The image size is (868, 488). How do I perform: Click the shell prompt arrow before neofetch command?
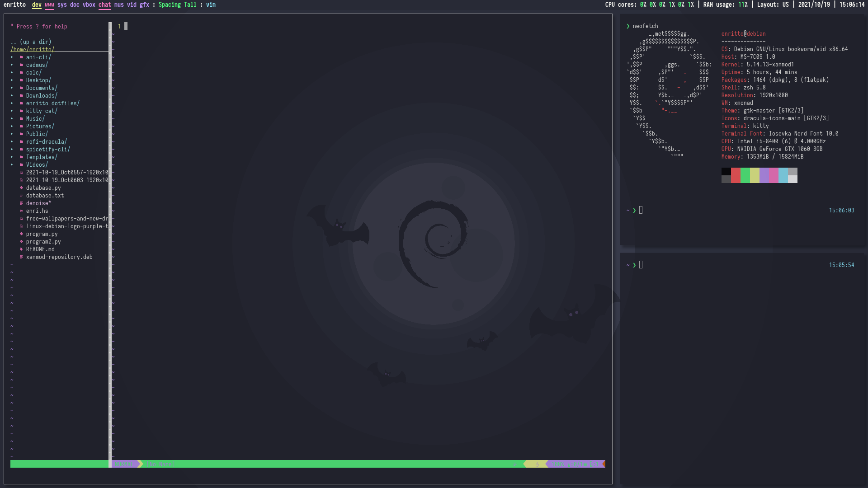point(628,26)
